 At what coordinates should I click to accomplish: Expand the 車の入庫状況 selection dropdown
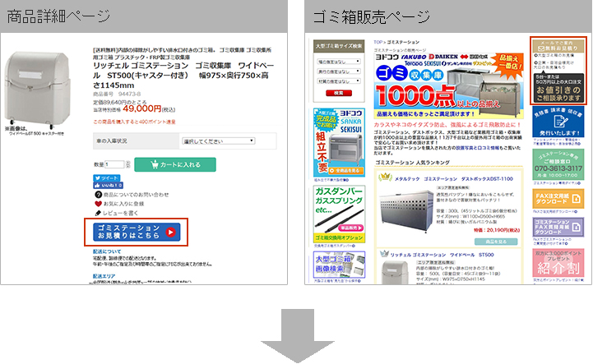[x=218, y=141]
